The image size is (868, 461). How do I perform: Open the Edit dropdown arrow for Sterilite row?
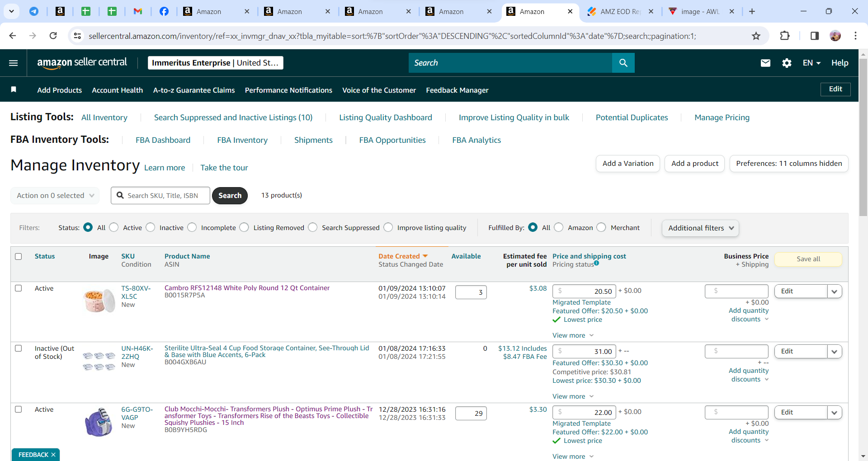pos(835,352)
